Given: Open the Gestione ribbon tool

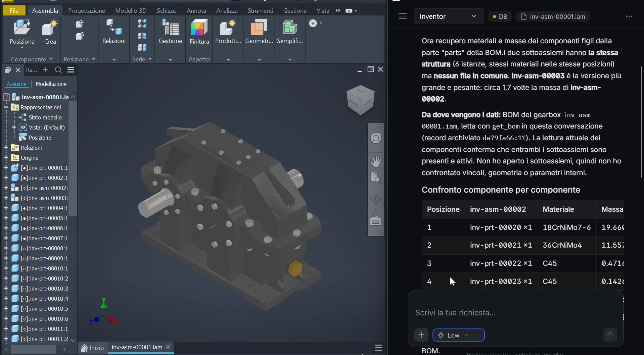Looking at the screenshot, I should point(170,32).
